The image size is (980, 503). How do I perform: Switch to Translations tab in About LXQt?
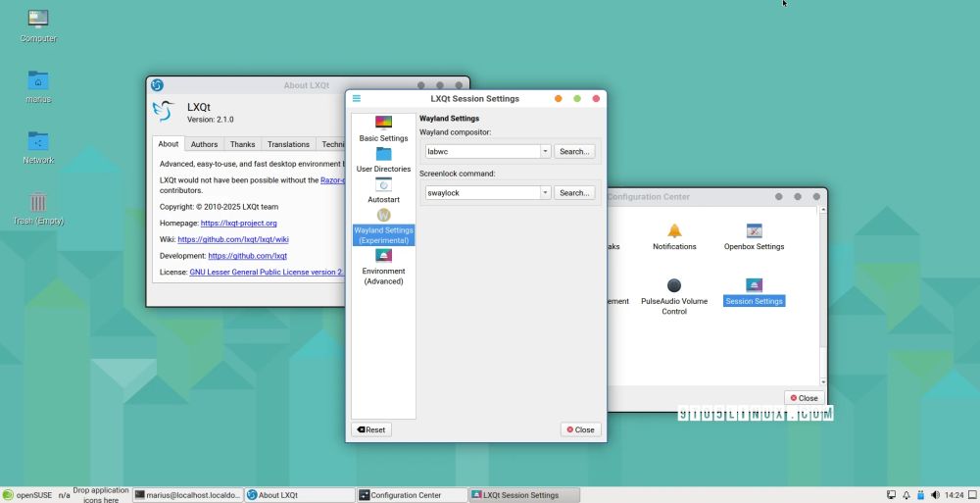tap(288, 144)
